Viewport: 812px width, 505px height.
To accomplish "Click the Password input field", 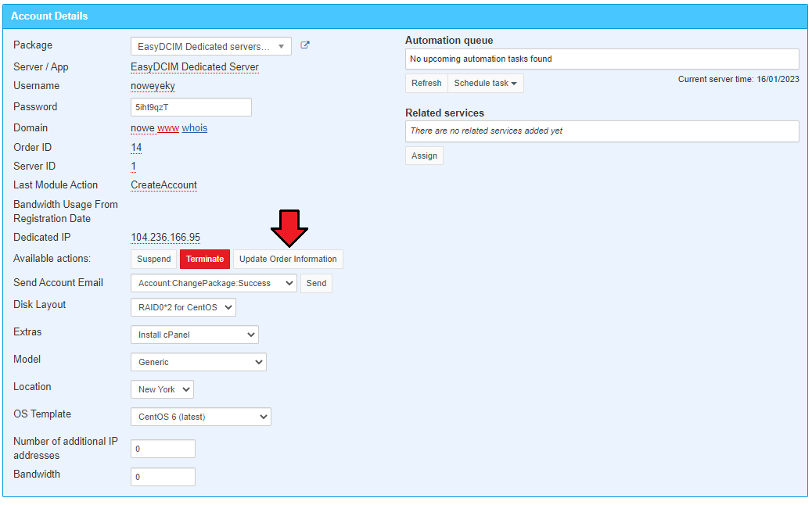I will (191, 108).
